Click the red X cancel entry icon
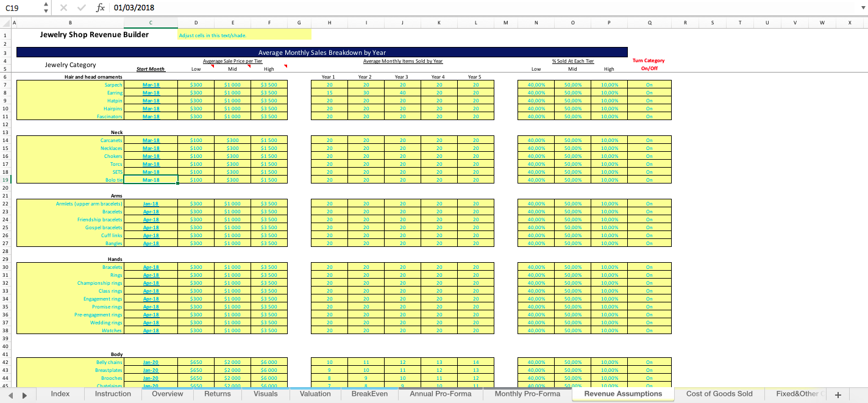Screen dimensions: 868x403 coord(63,8)
